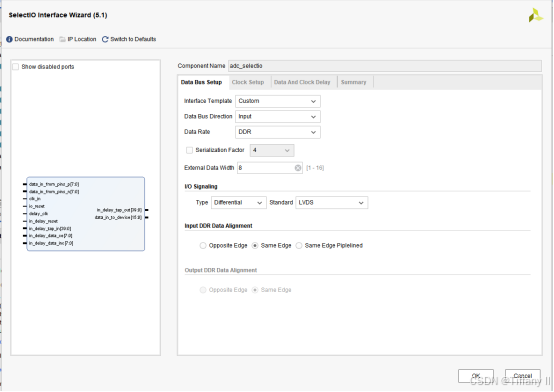Open the Summary tab
Screen dimensions: 554x392
pos(354,82)
